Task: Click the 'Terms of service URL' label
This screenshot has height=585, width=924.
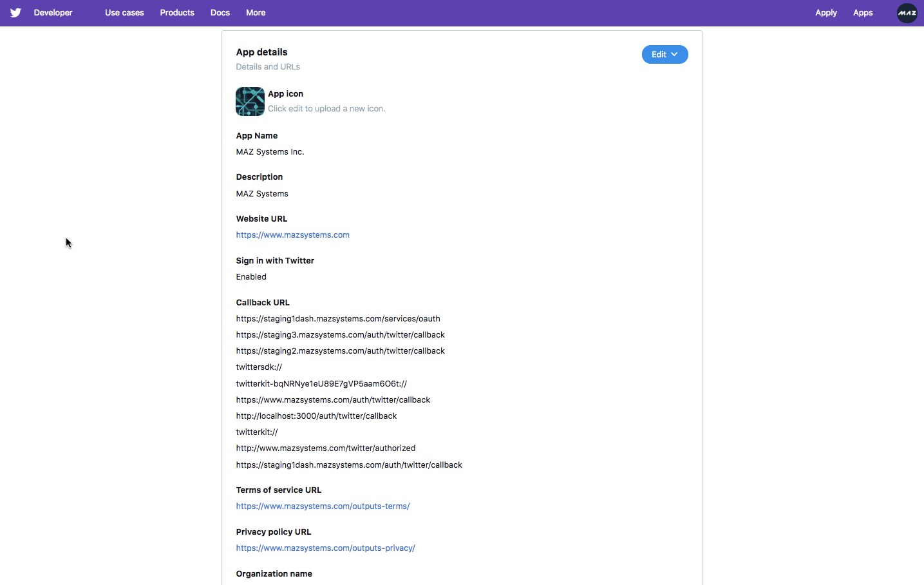Action: click(278, 490)
